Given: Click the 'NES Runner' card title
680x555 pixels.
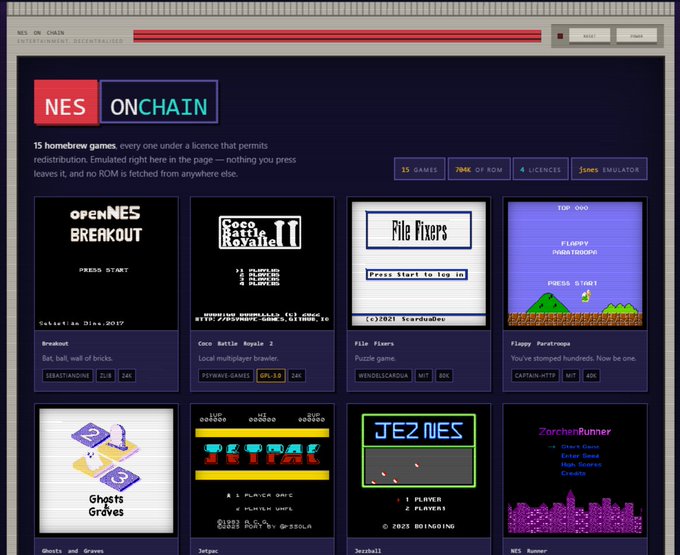Looking at the screenshot, I should [x=529, y=551].
